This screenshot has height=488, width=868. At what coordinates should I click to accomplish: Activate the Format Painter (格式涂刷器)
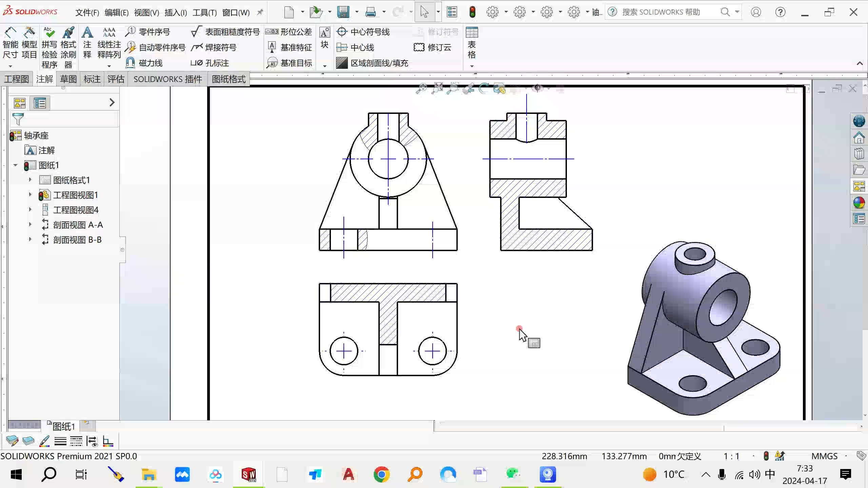coord(68,47)
